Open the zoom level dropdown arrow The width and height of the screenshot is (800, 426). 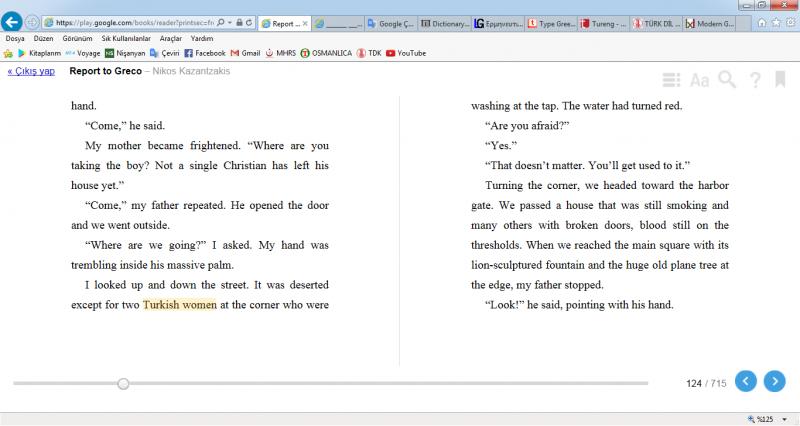pos(785,419)
